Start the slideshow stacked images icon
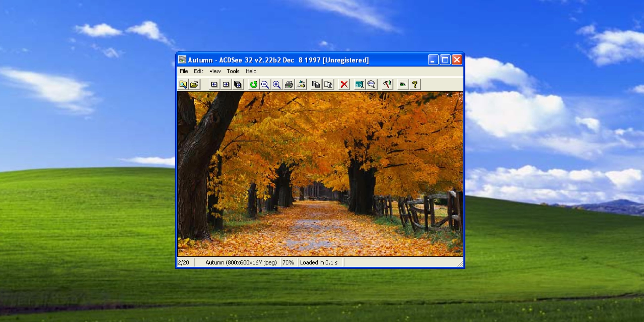This screenshot has height=322, width=644. (238, 84)
